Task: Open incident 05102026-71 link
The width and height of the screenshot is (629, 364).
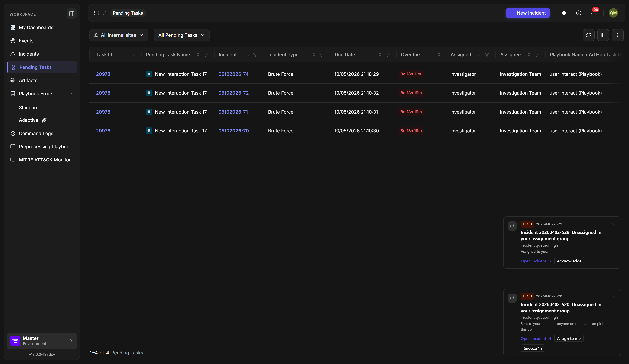Action: (233, 112)
